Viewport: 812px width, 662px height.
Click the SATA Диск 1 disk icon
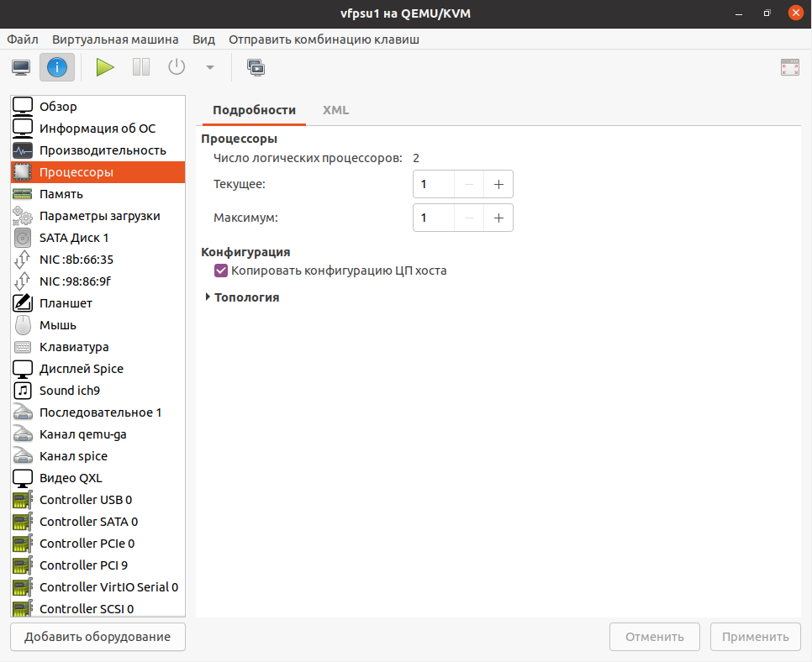point(23,238)
